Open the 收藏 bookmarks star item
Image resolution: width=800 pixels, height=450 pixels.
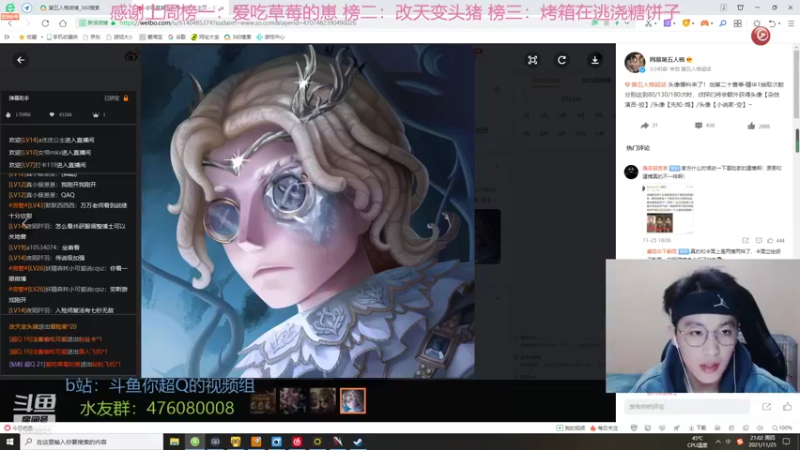point(28,37)
